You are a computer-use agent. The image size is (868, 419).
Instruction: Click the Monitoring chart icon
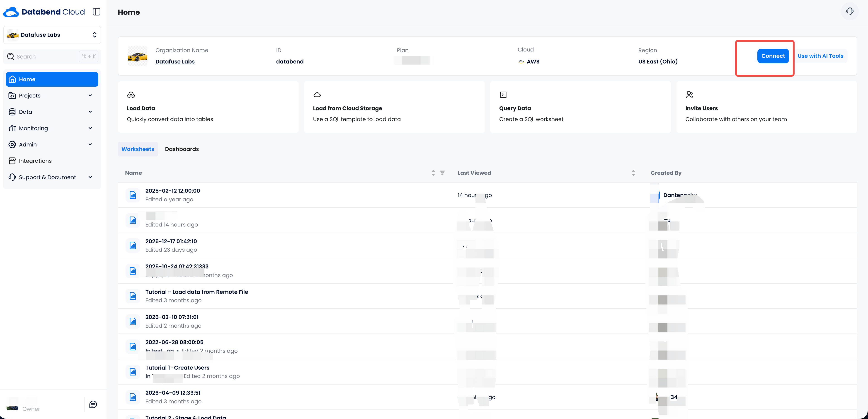(x=12, y=128)
